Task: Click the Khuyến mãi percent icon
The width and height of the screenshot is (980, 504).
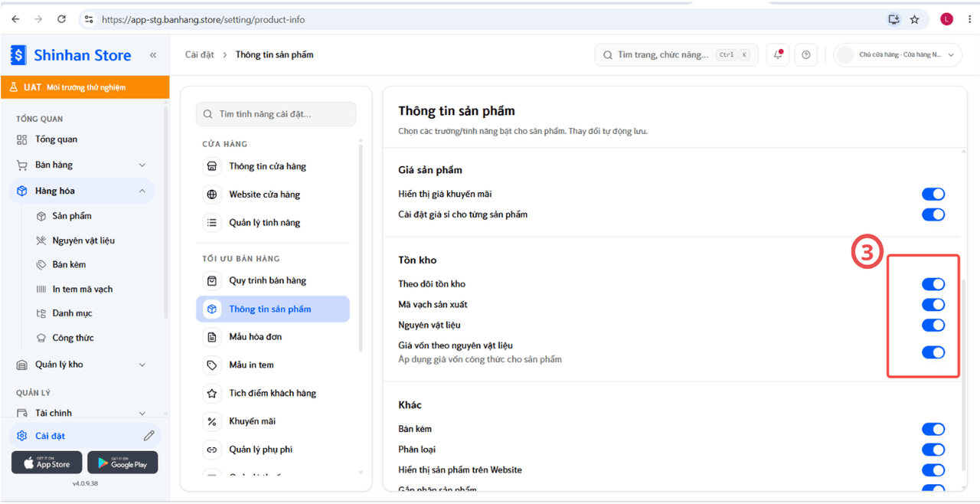Action: (x=212, y=421)
